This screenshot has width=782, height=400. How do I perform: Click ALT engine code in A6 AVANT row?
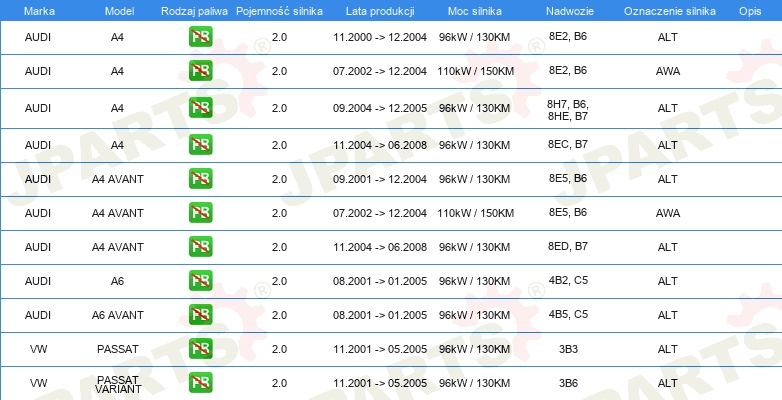(x=667, y=315)
